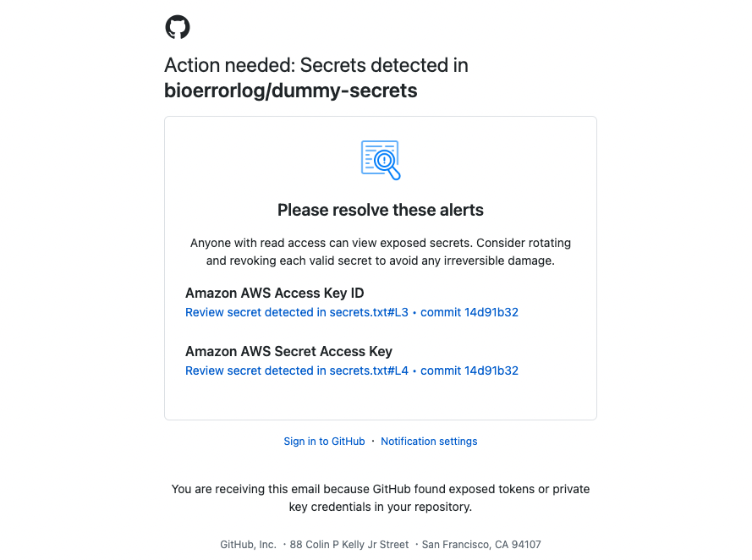The width and height of the screenshot is (752, 560).
Task: Click the San Francisco, CA 94107 text
Action: (x=481, y=545)
